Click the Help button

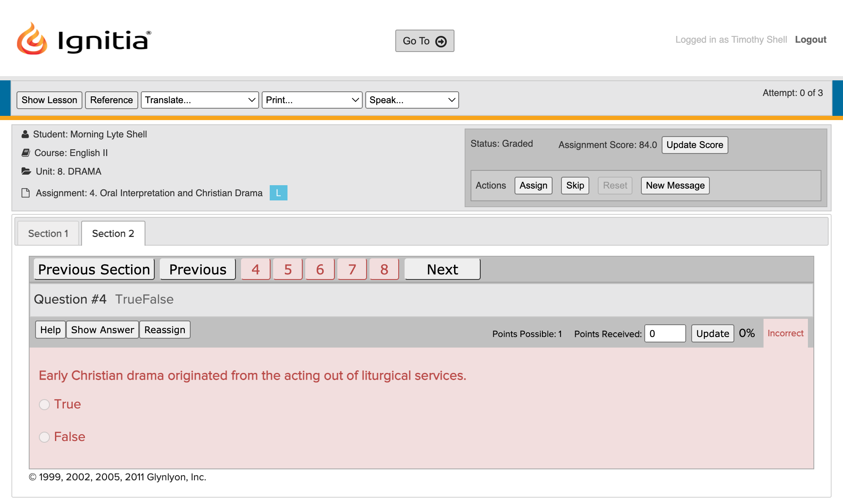[50, 330]
